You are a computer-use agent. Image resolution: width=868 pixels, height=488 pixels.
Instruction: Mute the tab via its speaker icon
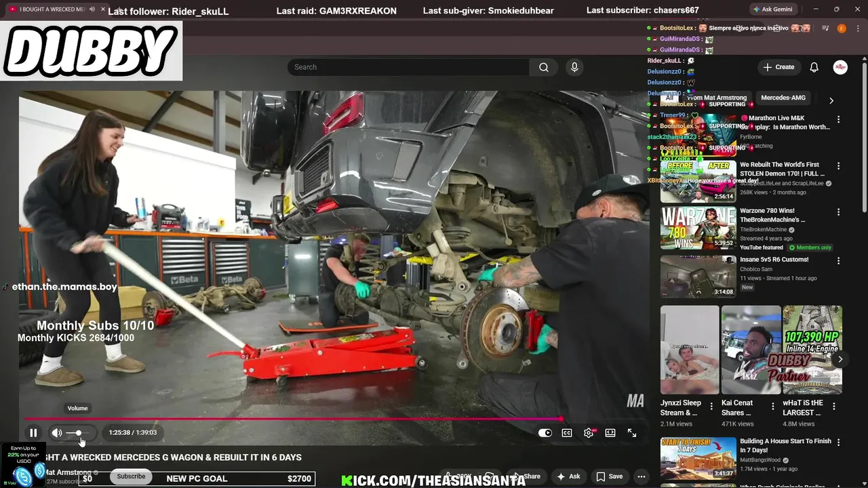click(x=92, y=9)
